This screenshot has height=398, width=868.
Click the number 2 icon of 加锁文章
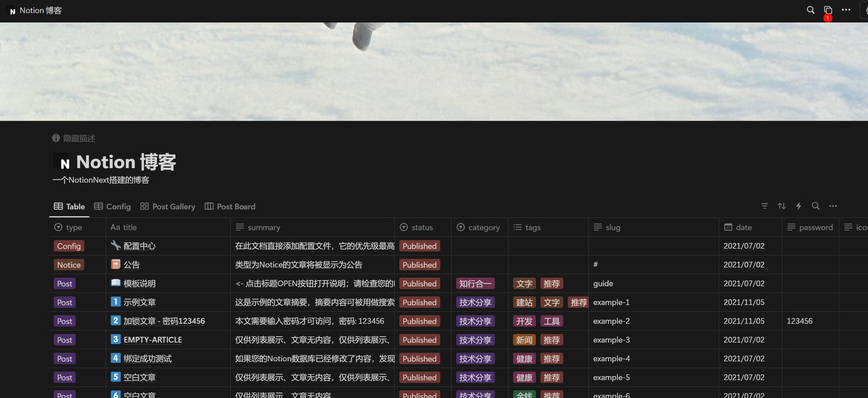pos(116,321)
